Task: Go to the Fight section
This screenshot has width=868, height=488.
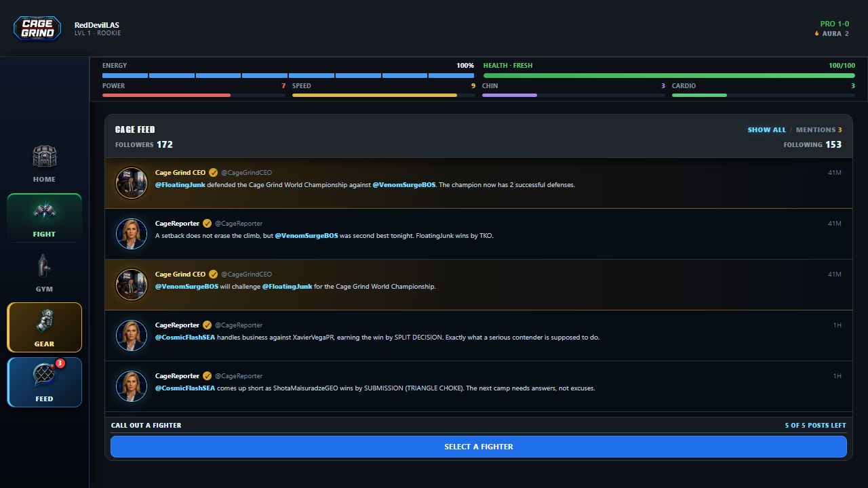Action: 44,218
